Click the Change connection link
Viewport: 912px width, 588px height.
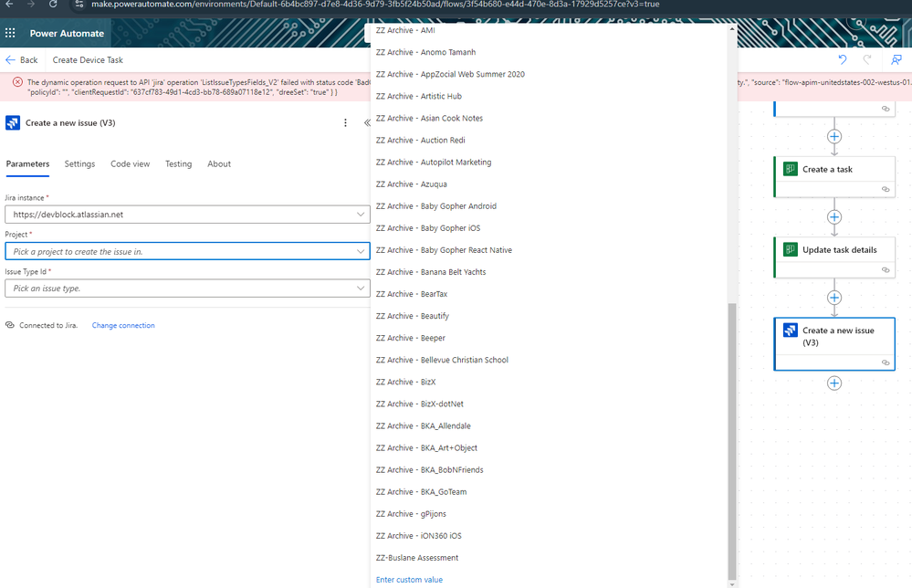pyautogui.click(x=123, y=325)
